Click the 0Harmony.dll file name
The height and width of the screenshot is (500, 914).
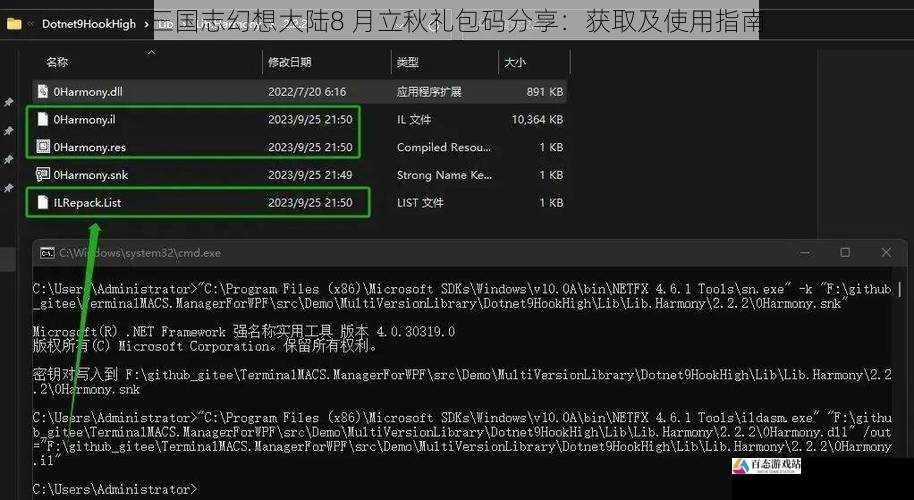click(x=88, y=91)
